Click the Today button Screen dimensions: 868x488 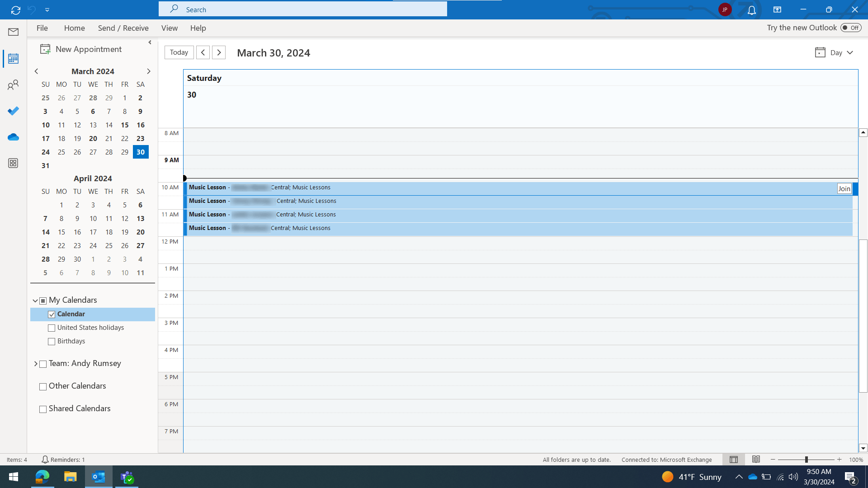coord(179,52)
